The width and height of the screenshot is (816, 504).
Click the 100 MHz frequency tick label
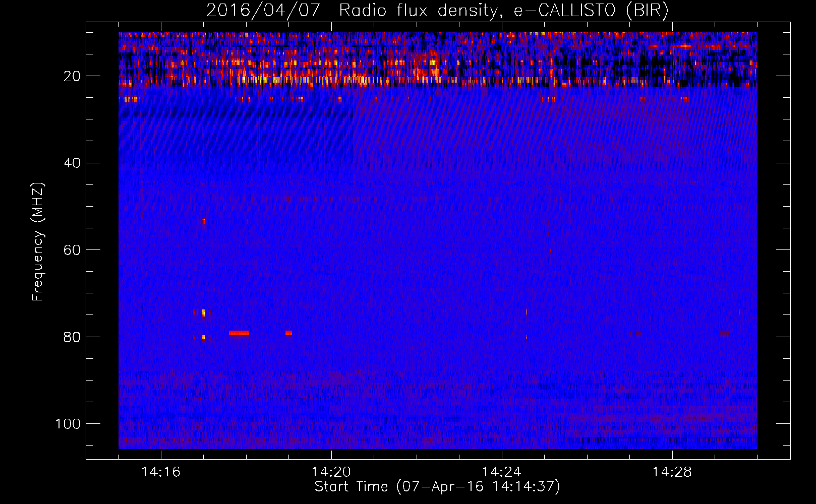click(68, 424)
